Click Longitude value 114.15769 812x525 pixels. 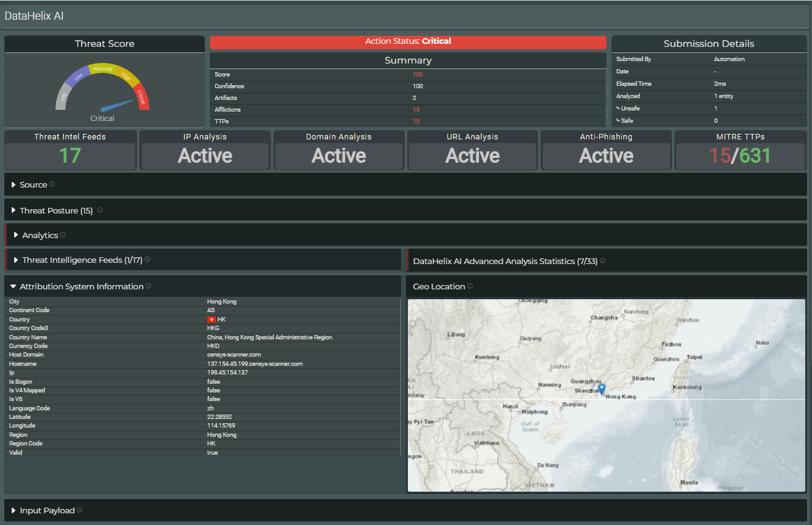click(x=221, y=426)
